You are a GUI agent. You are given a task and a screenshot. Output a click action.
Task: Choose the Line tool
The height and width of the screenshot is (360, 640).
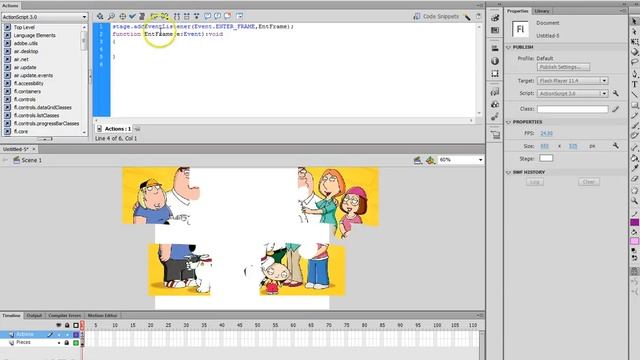point(634,95)
